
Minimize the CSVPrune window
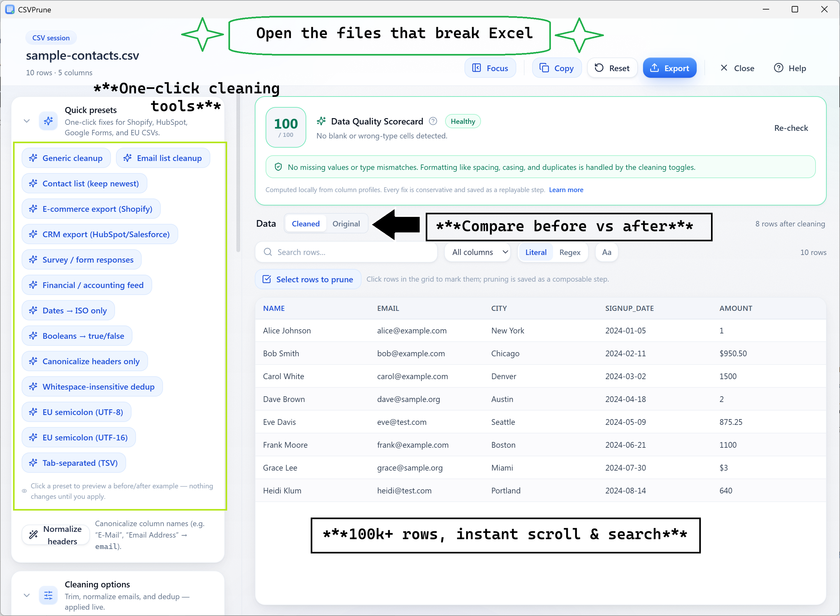click(766, 9)
